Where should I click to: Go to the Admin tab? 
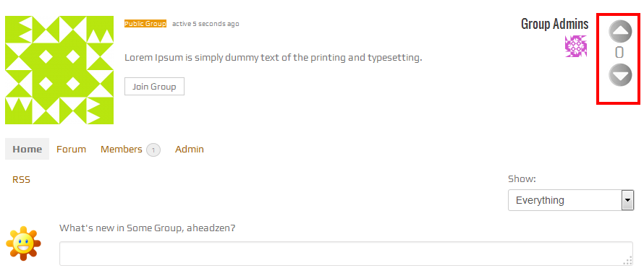190,149
